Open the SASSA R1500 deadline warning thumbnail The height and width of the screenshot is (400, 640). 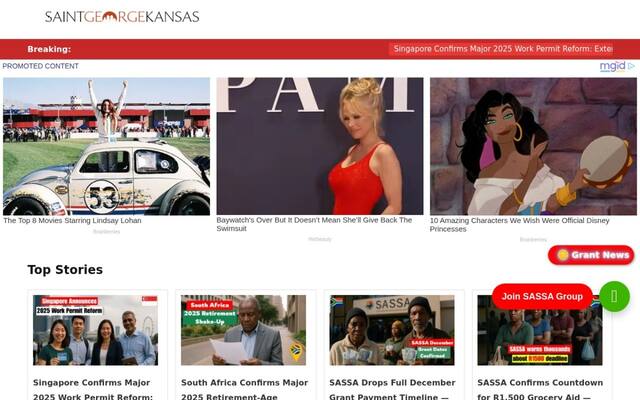[540, 330]
